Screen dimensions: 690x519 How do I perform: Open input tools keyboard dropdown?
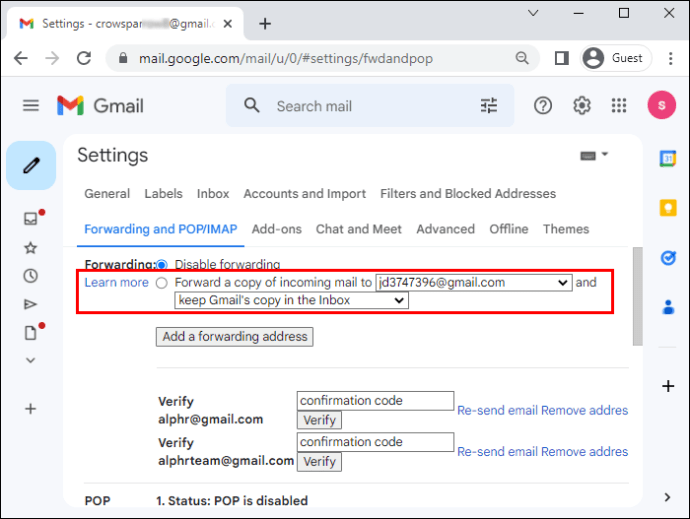coord(594,156)
